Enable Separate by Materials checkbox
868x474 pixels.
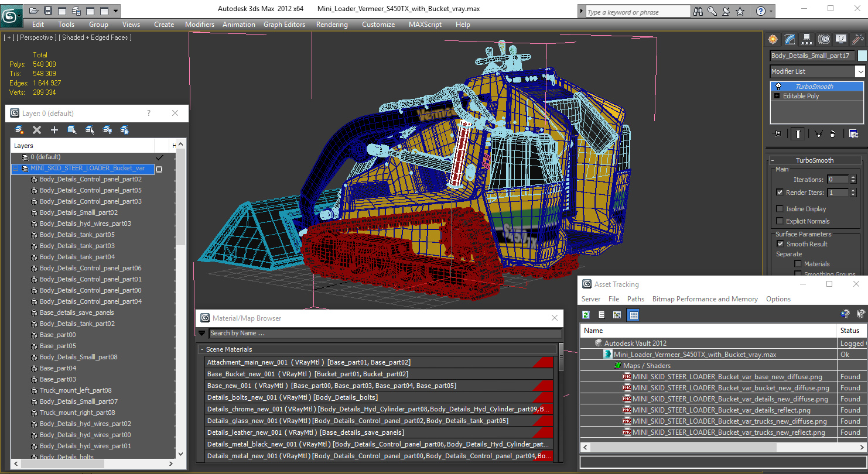click(798, 264)
